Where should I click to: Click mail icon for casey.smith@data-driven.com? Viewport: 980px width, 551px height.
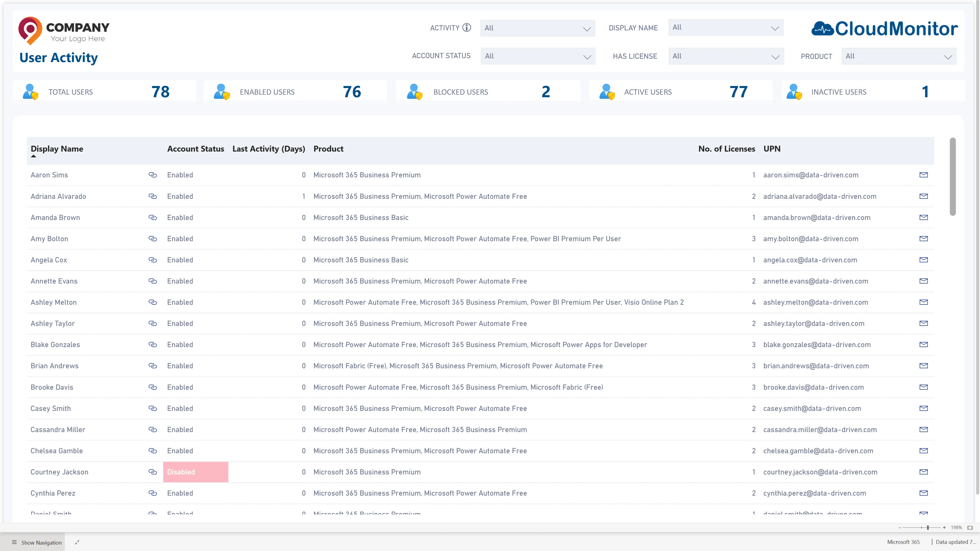pyautogui.click(x=924, y=408)
